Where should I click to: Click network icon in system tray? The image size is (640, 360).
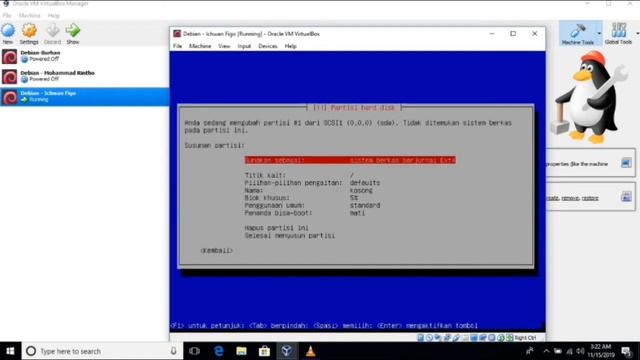(x=569, y=351)
